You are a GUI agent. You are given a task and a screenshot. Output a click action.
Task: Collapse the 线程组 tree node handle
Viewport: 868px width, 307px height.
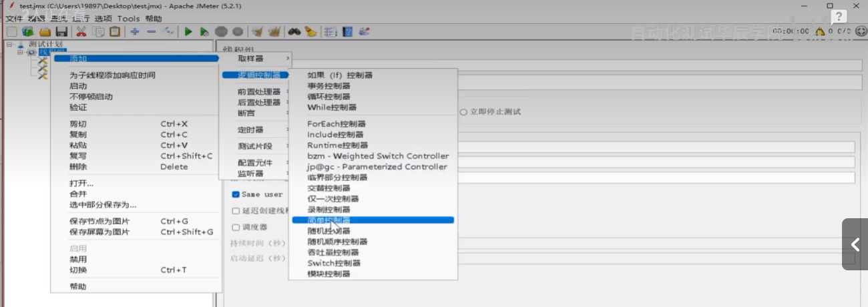[x=20, y=52]
